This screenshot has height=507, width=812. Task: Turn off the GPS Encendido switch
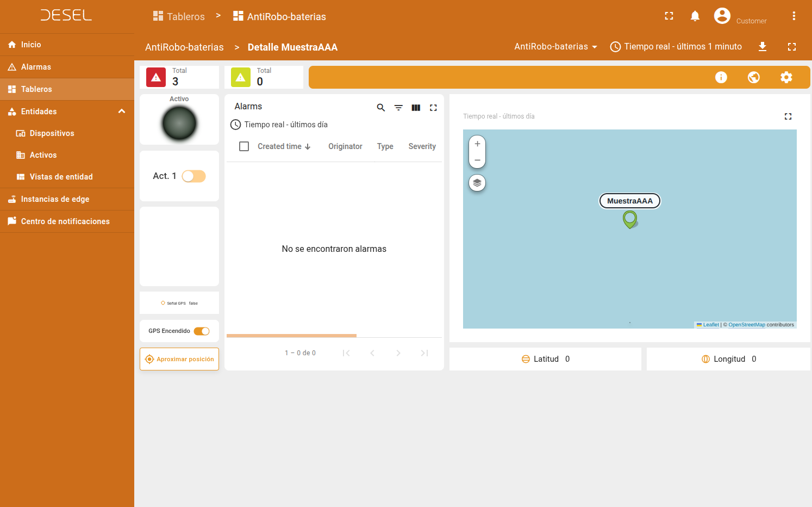pyautogui.click(x=202, y=331)
